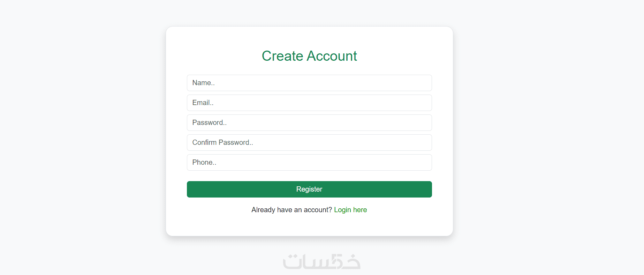
Task: Click the first field under the Create Account title
Action: tap(309, 83)
